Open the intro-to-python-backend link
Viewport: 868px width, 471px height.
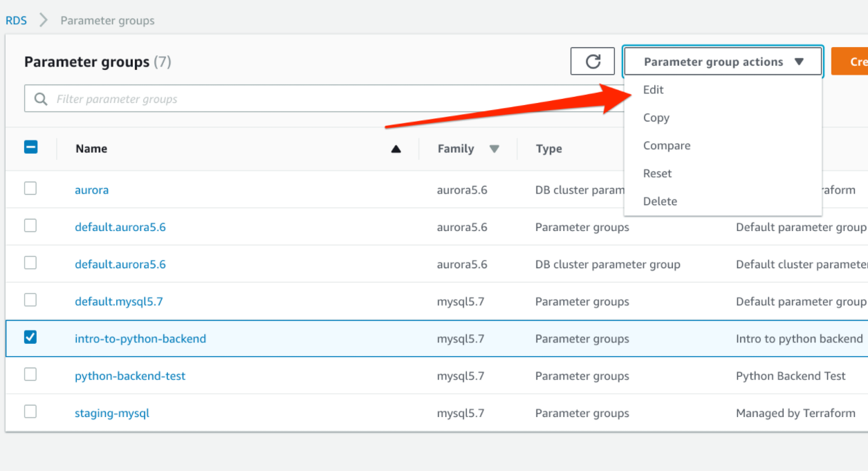(x=140, y=339)
